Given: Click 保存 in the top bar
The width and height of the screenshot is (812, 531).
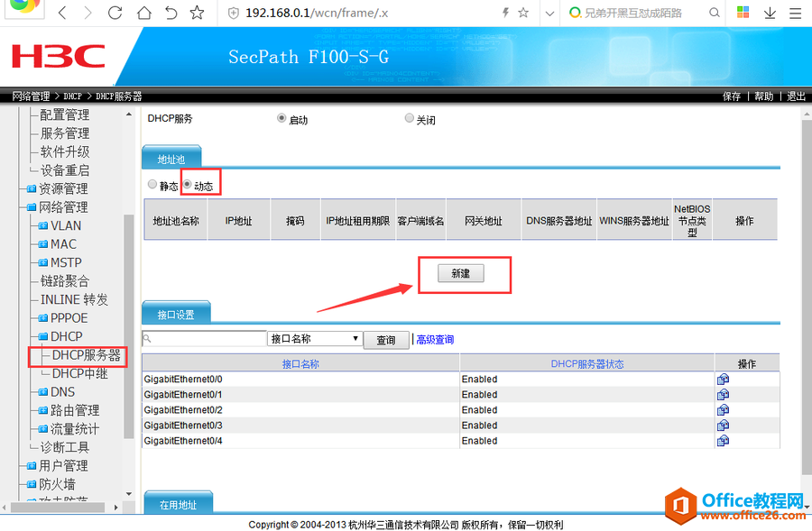Looking at the screenshot, I should click(x=732, y=96).
